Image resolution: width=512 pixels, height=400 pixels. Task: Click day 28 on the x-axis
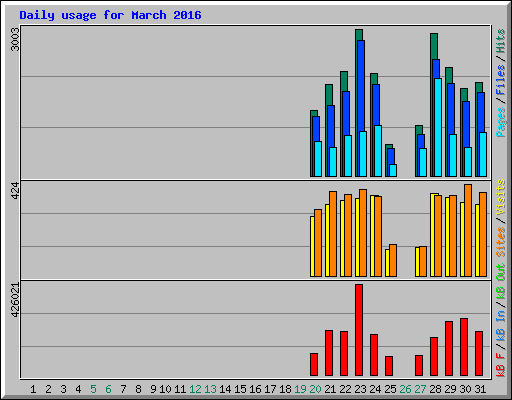pyautogui.click(x=435, y=389)
